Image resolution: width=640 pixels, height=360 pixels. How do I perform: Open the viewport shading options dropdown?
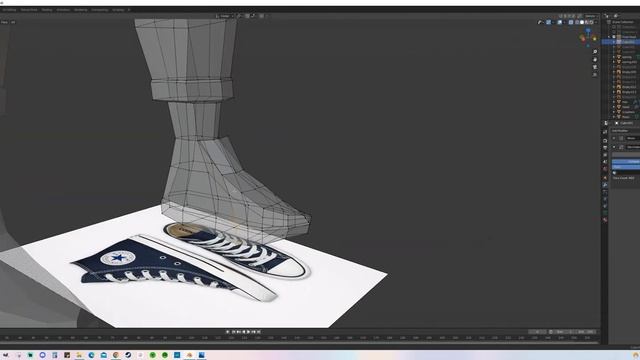pyautogui.click(x=596, y=22)
